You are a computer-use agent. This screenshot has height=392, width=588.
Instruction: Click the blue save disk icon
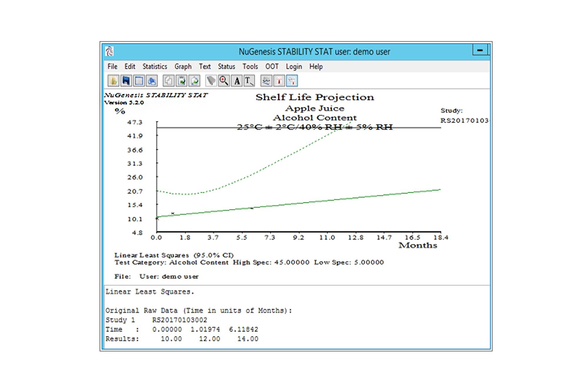click(x=126, y=81)
